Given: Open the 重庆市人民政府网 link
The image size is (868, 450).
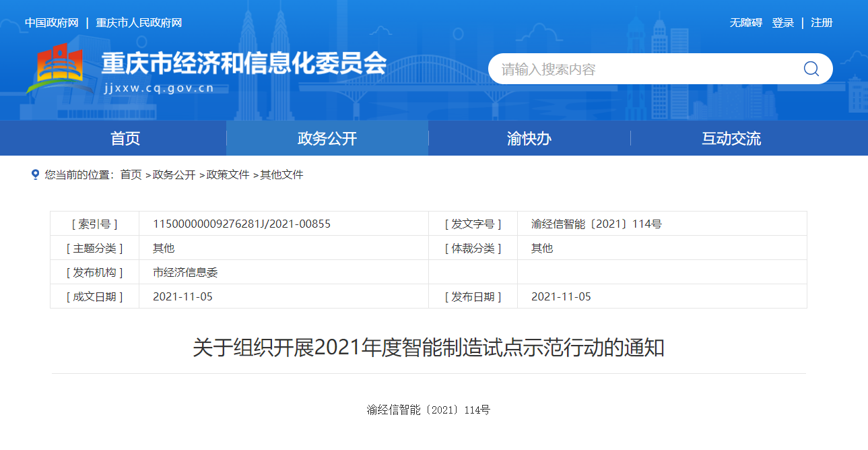Looking at the screenshot, I should [x=139, y=23].
